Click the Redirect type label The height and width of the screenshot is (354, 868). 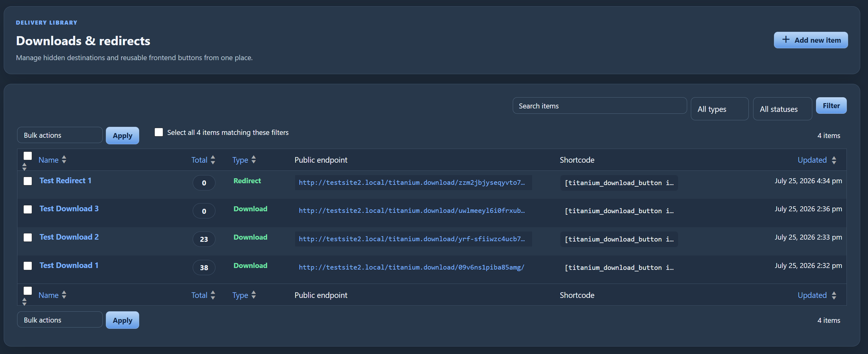[x=247, y=181]
